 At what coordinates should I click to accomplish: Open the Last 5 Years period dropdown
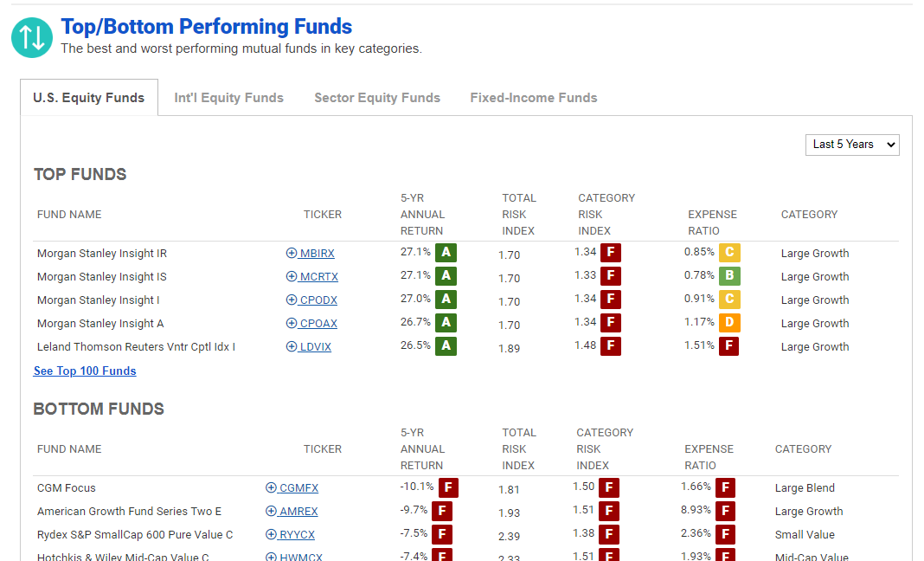(x=852, y=145)
